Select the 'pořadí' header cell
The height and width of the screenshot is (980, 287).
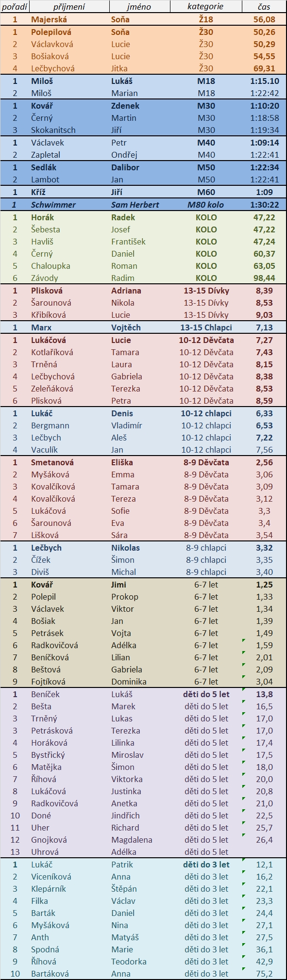pos(15,7)
